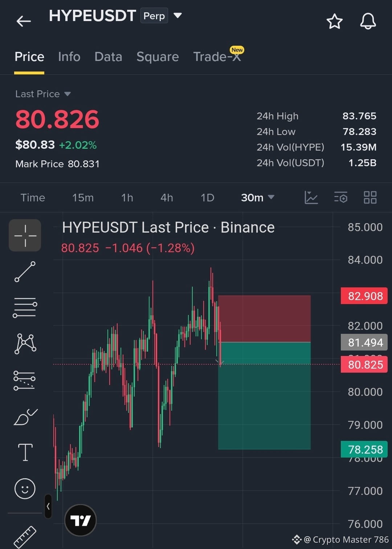This screenshot has height=549, width=392.
Task: Click the 82.908 stop price label
Action: point(364,296)
